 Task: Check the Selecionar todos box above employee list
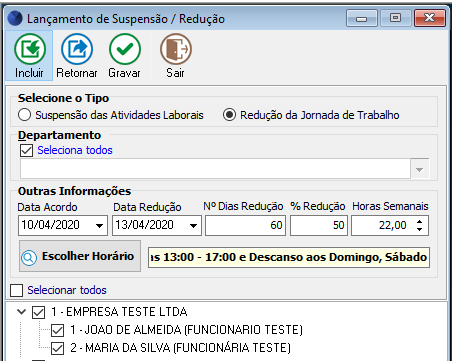click(16, 290)
